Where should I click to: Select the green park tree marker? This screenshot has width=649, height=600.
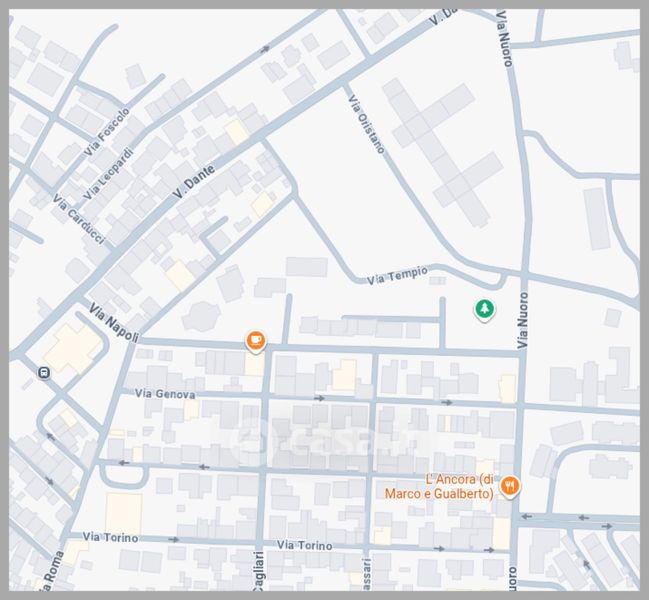484,310
